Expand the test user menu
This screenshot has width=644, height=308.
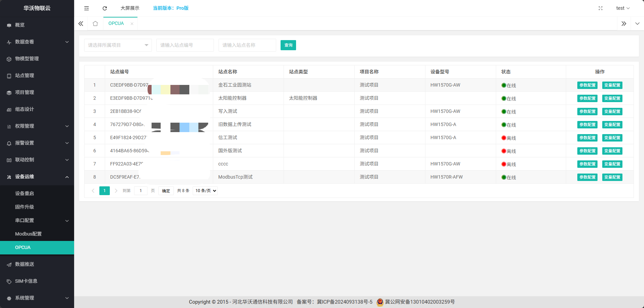622,8
